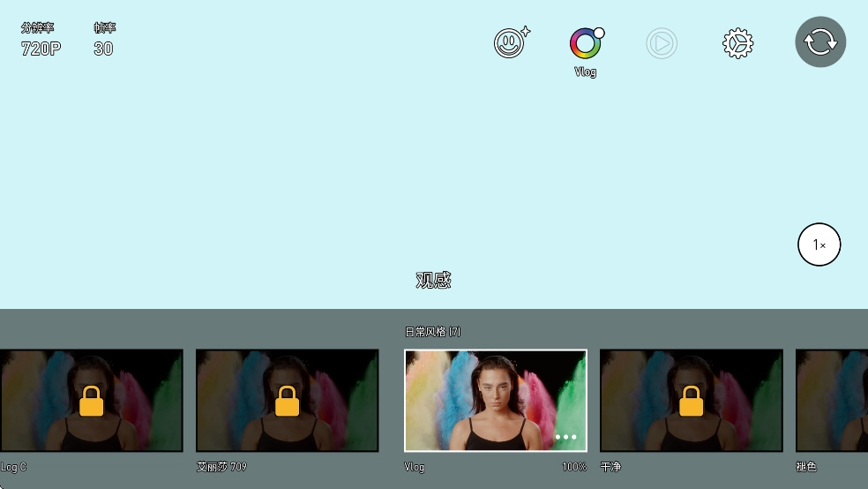
Task: Select the locked Log C look thumbnail
Action: pyautogui.click(x=91, y=400)
